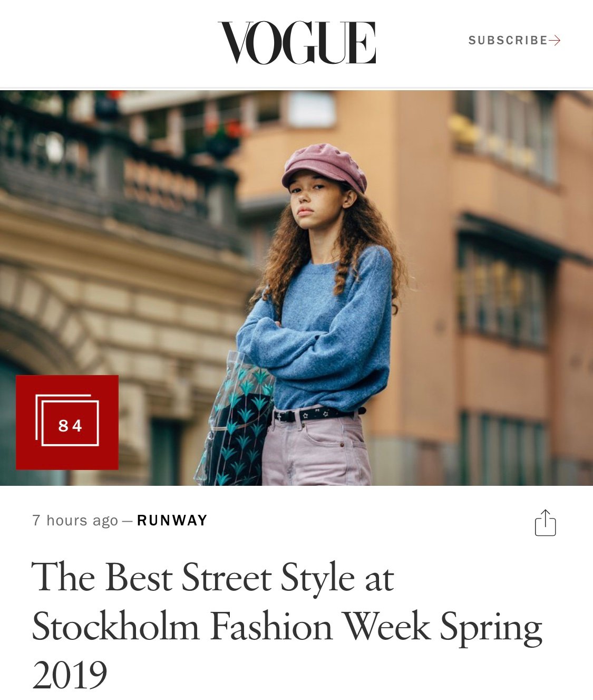Image resolution: width=593 pixels, height=700 pixels.
Task: Click the '2019' line of headline
Action: tap(69, 675)
